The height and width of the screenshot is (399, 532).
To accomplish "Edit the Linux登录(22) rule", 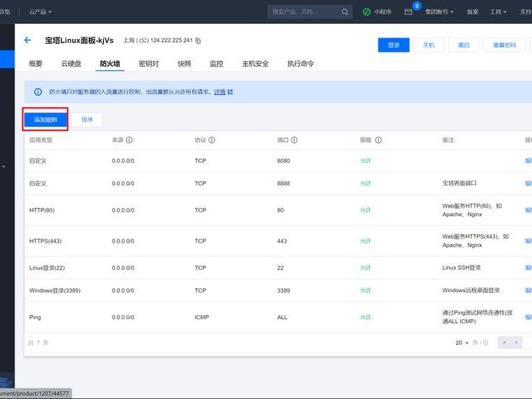I will pos(529,268).
